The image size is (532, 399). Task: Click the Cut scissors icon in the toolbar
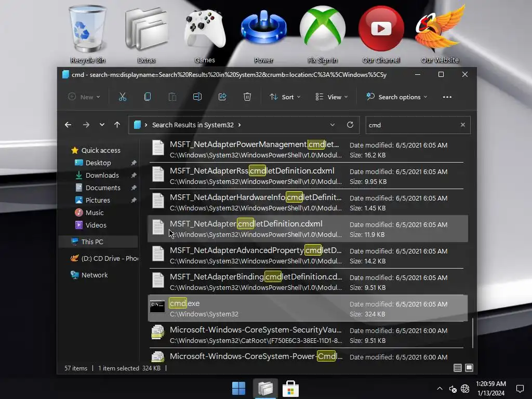(x=123, y=97)
